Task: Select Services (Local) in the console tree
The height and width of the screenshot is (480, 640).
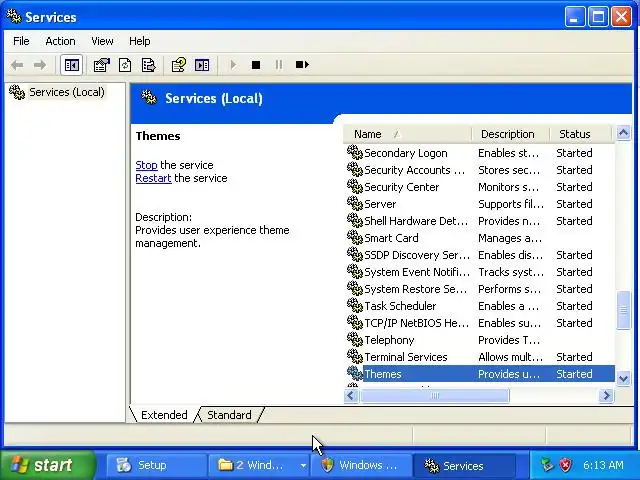Action: 67,92
